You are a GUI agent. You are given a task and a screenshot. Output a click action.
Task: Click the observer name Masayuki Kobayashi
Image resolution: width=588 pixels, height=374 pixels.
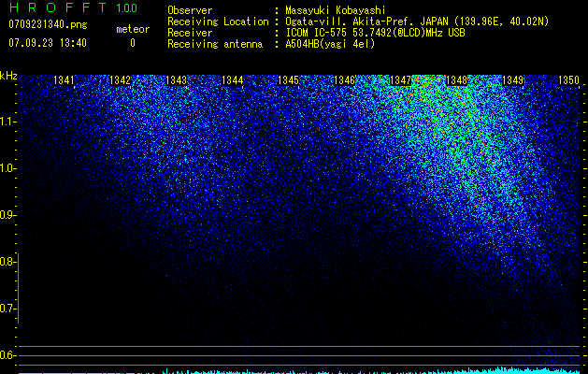click(336, 10)
